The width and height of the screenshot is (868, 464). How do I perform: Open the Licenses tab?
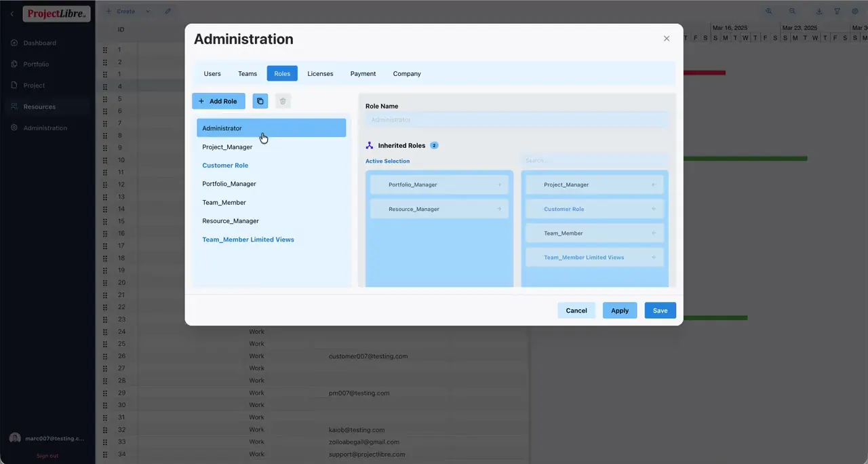pos(320,73)
